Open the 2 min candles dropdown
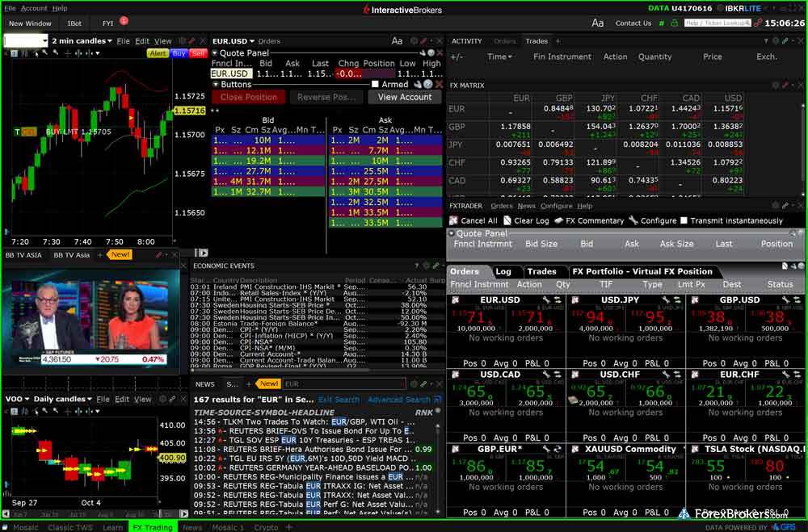The height and width of the screenshot is (532, 808). 81,40
